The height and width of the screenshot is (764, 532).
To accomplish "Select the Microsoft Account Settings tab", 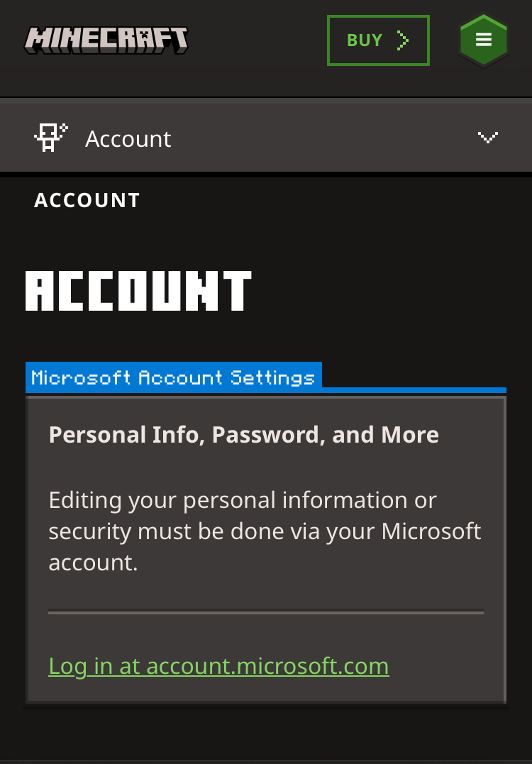I will tap(173, 377).
